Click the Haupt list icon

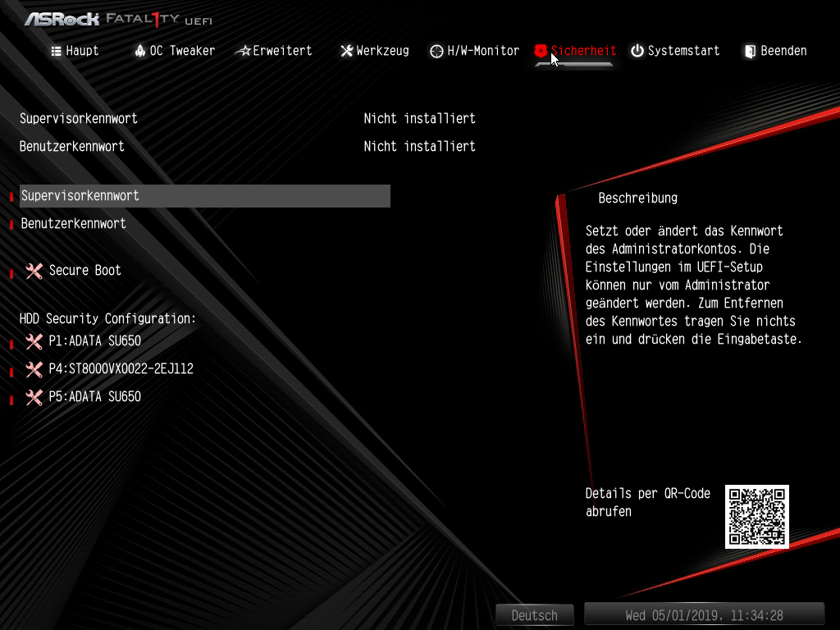pyautogui.click(x=57, y=52)
